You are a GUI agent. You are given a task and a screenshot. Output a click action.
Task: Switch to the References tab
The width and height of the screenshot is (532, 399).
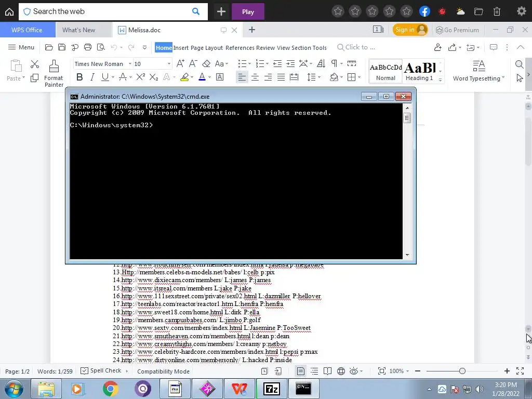(x=240, y=47)
